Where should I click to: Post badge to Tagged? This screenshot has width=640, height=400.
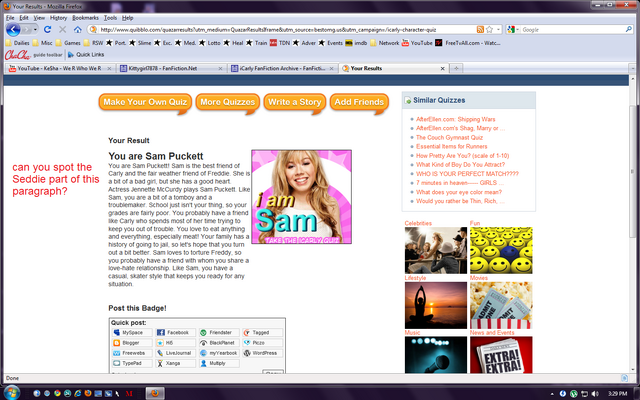pyautogui.click(x=262, y=333)
